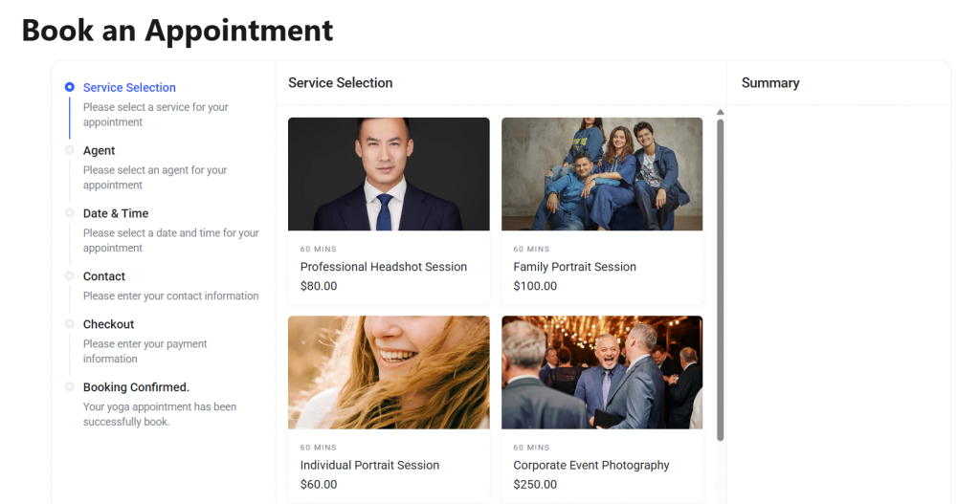
Task: Jump to the Date & Time step
Action: [116, 213]
